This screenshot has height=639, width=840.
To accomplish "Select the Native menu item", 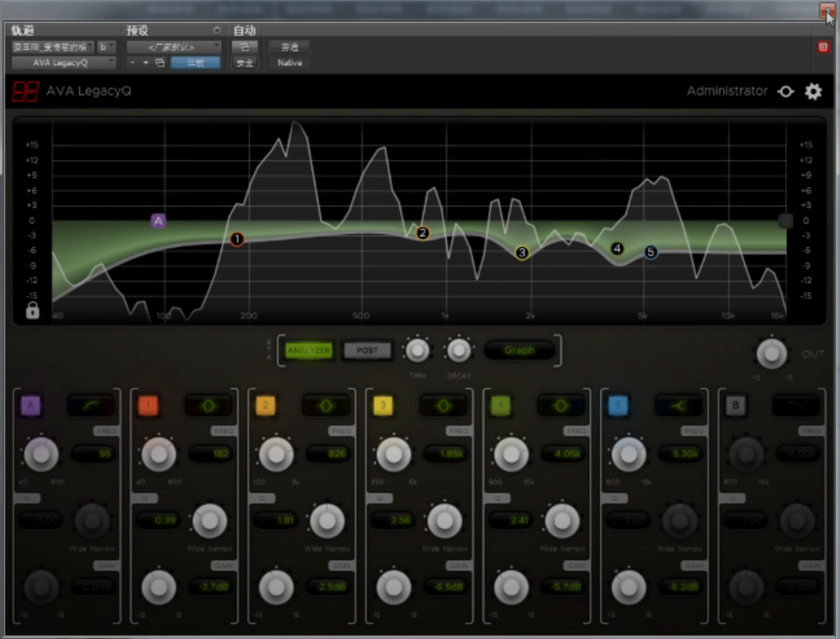I will tap(289, 63).
